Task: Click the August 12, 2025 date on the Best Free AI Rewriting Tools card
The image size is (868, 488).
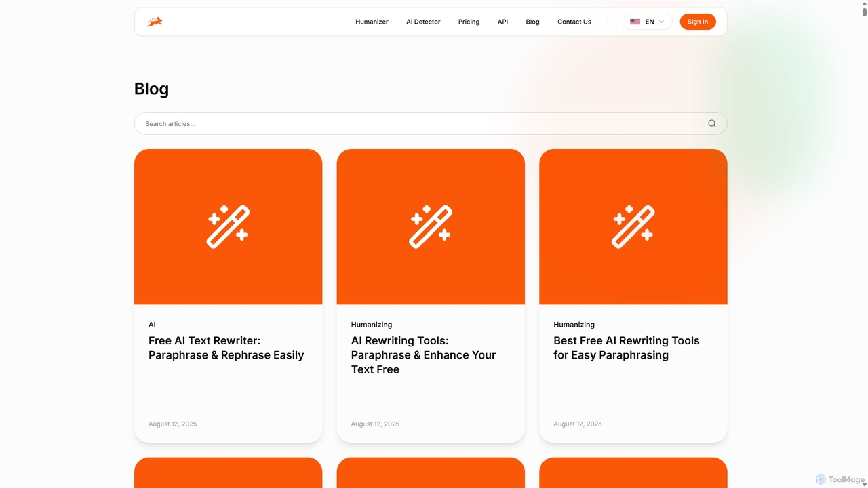Action: (x=577, y=424)
